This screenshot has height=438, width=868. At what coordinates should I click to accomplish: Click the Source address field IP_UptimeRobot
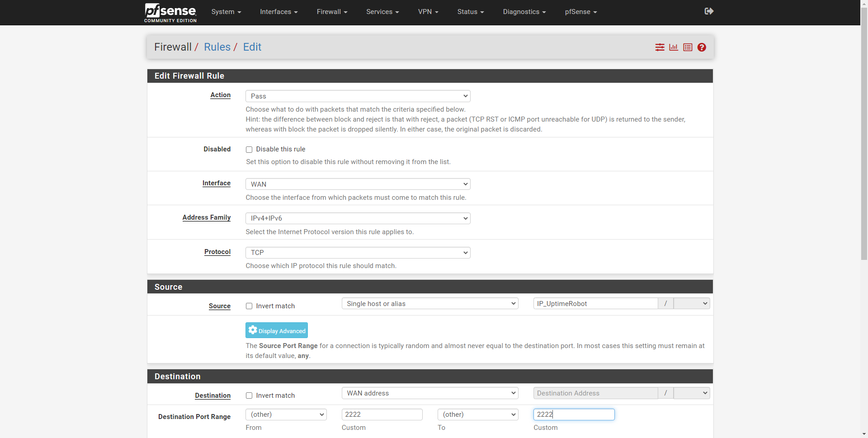[x=595, y=303]
